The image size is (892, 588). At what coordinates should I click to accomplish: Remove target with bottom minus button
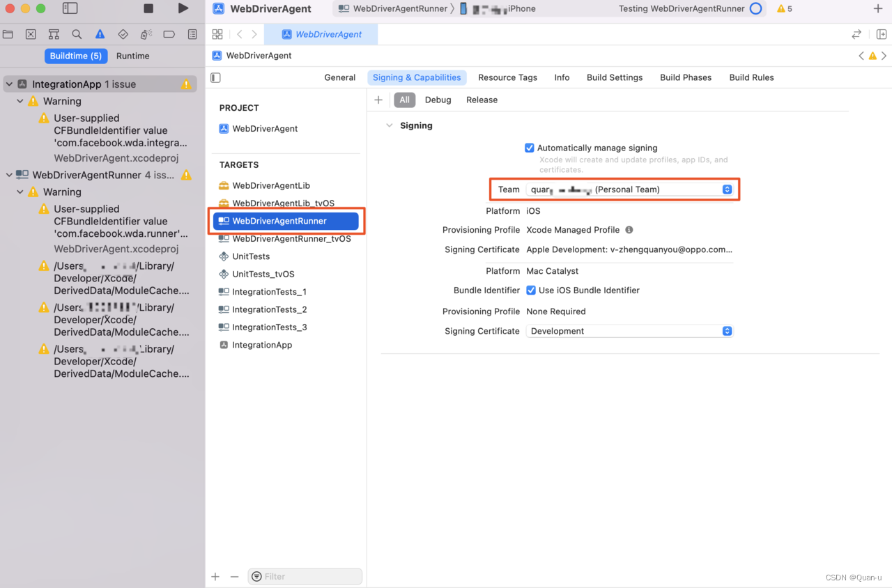click(234, 577)
